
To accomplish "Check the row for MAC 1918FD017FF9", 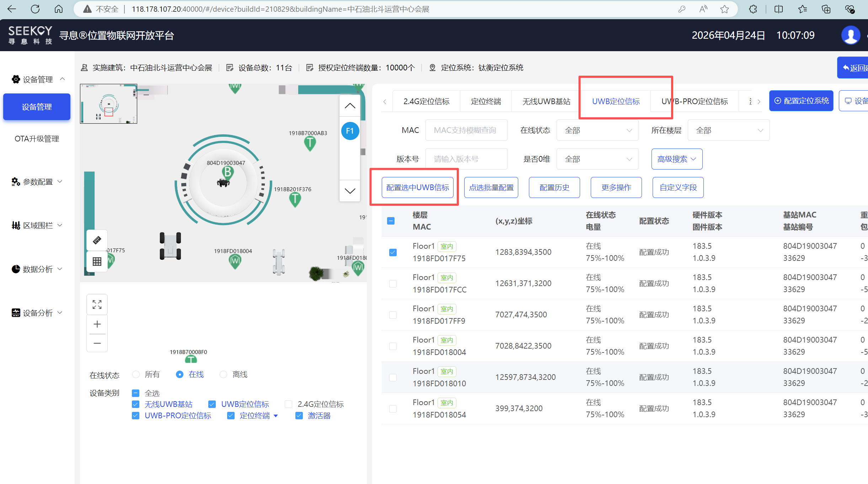I will click(x=393, y=315).
